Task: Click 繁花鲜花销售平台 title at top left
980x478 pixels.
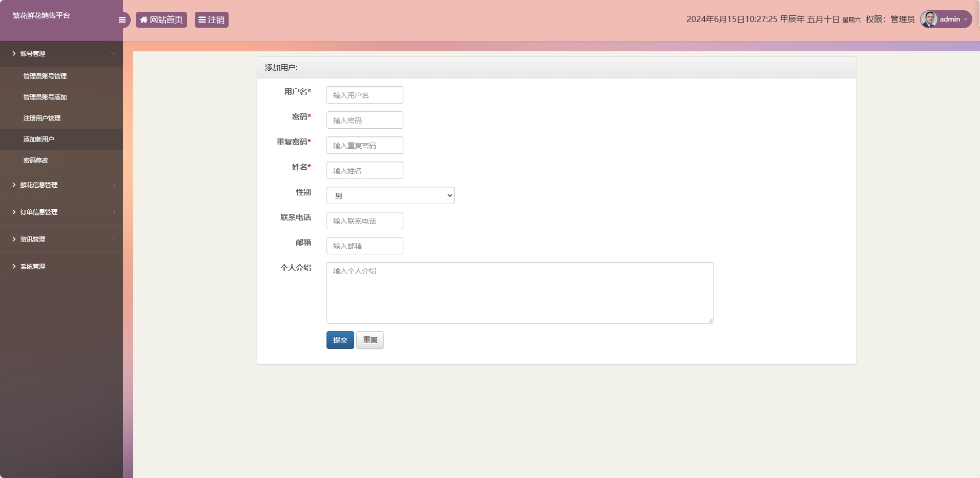Action: 41,15
